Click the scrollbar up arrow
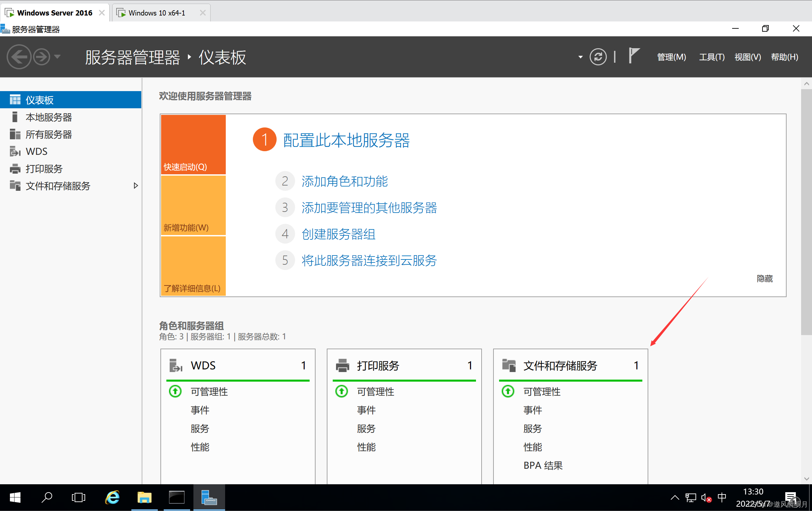 (x=806, y=84)
